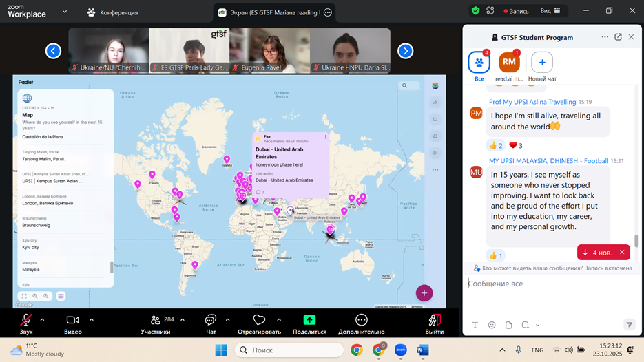Expand audio options arrow next to Звук

coord(42,319)
